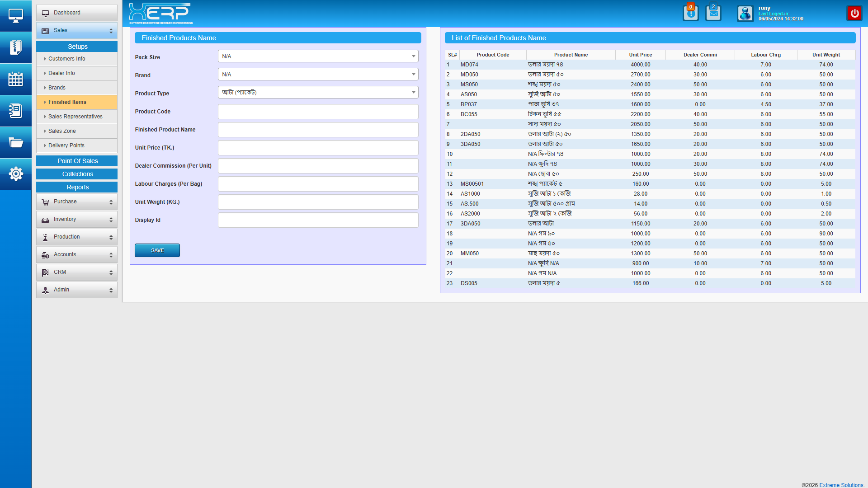Expand the Inventory menu section

point(77,220)
